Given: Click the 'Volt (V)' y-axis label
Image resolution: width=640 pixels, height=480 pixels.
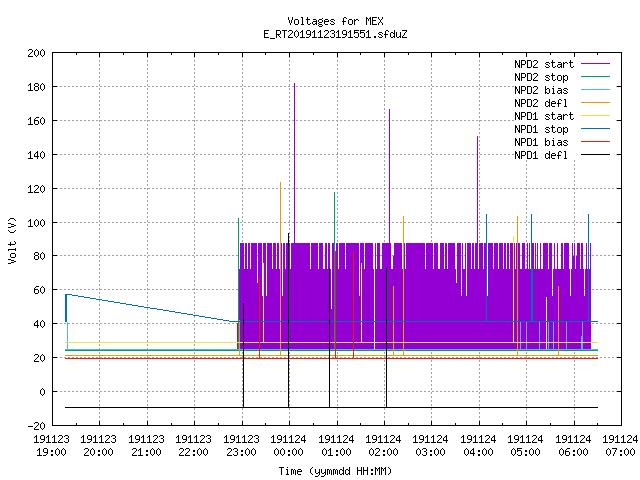Looking at the screenshot, I should click(x=12, y=241).
